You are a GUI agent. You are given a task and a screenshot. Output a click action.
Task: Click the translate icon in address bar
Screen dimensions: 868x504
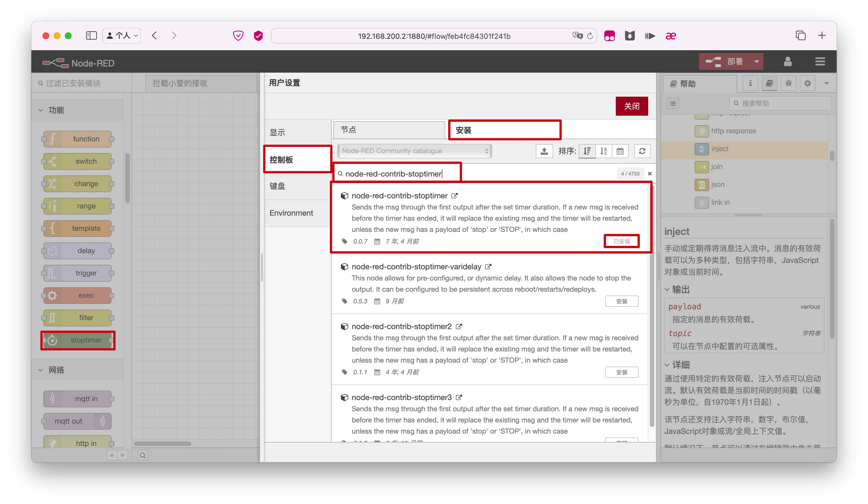pos(577,36)
